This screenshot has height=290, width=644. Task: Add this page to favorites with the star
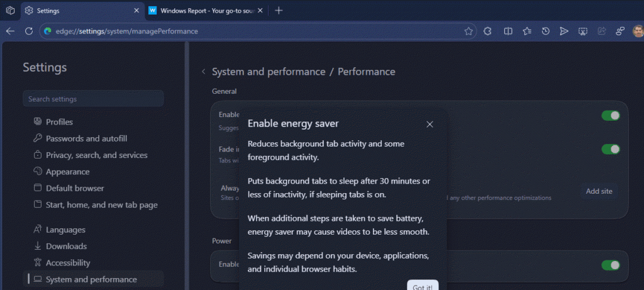pyautogui.click(x=468, y=31)
